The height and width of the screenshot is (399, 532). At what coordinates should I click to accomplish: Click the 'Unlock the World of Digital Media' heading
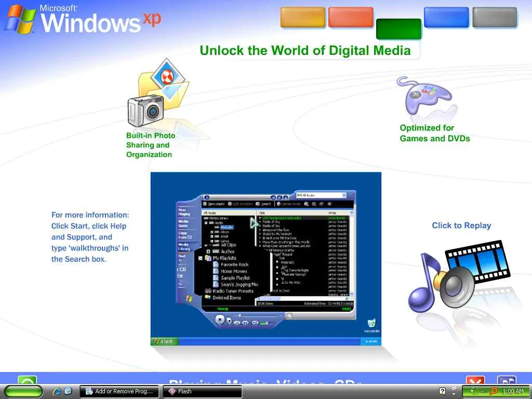[305, 50]
